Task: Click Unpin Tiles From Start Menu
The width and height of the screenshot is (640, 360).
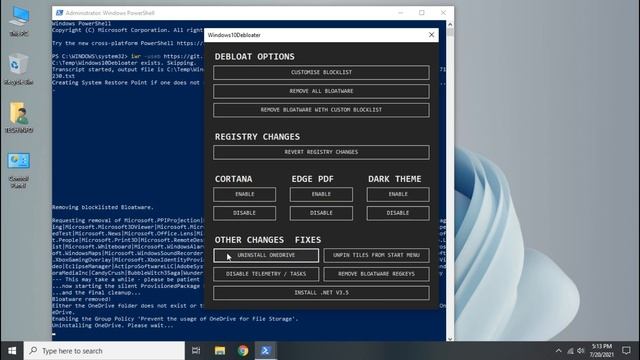Action: point(376,255)
